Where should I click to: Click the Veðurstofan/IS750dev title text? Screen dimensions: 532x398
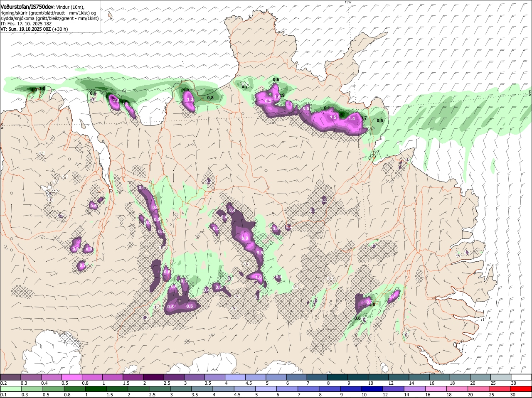click(27, 7)
